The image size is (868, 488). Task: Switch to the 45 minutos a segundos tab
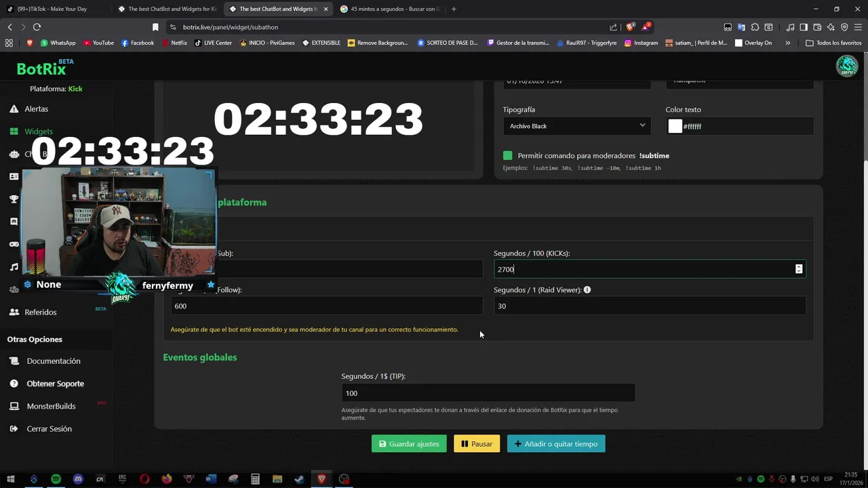coord(390,9)
